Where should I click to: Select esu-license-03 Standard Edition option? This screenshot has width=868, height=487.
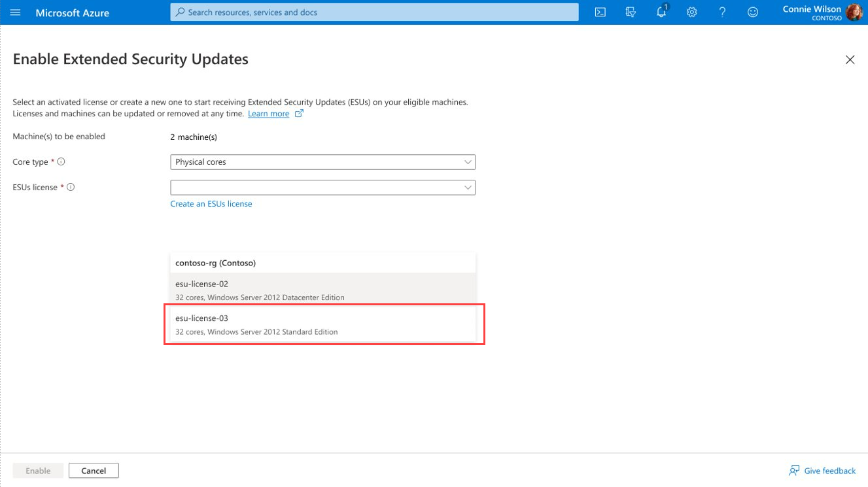(x=322, y=324)
